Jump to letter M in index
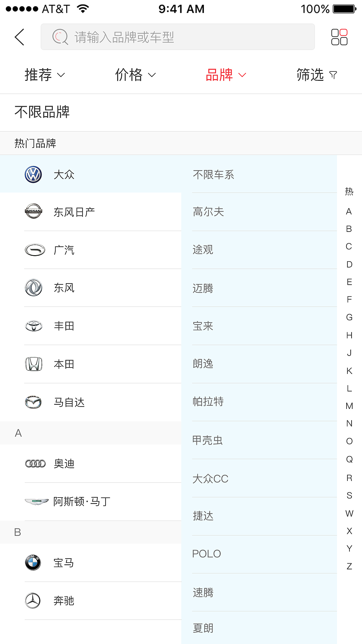 point(349,406)
